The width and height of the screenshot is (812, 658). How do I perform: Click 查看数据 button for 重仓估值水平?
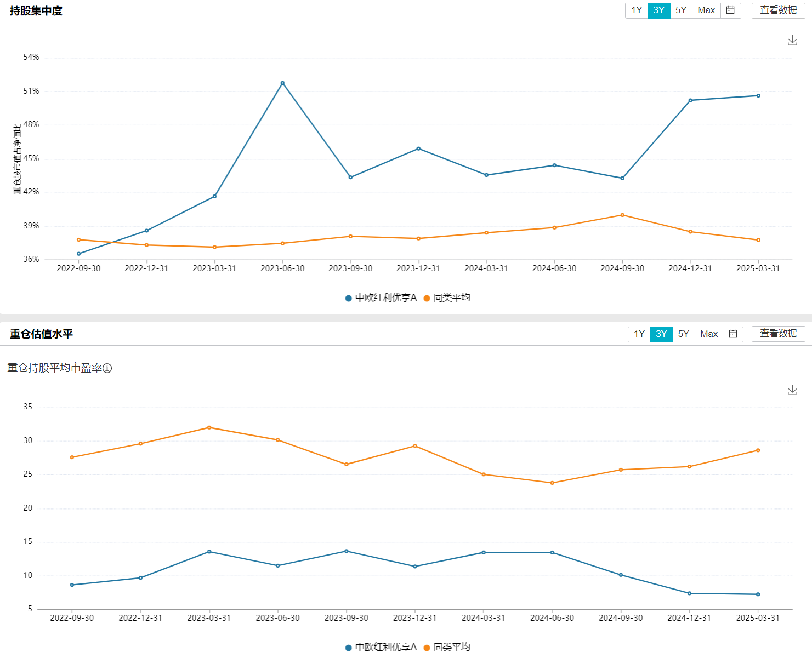point(778,334)
